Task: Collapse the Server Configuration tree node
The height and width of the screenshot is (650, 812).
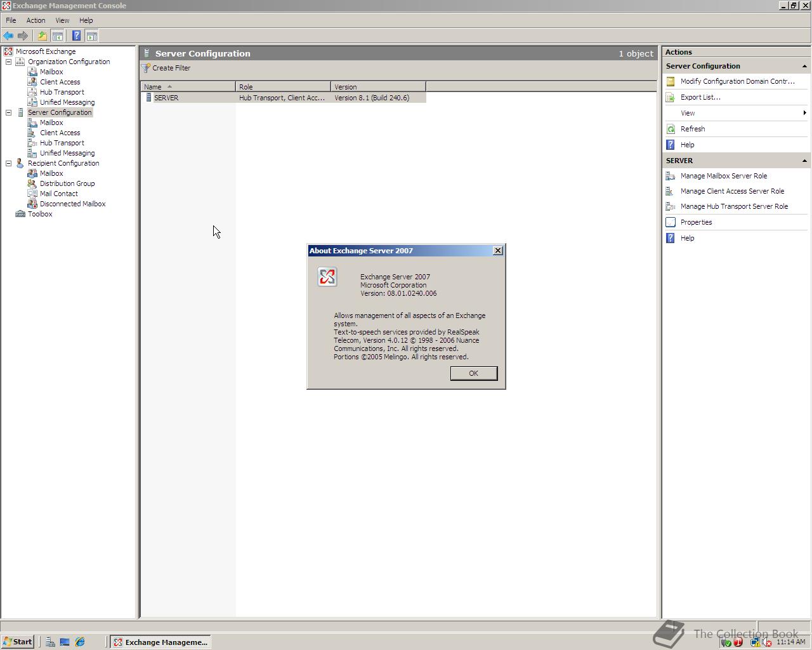Action: (x=9, y=112)
